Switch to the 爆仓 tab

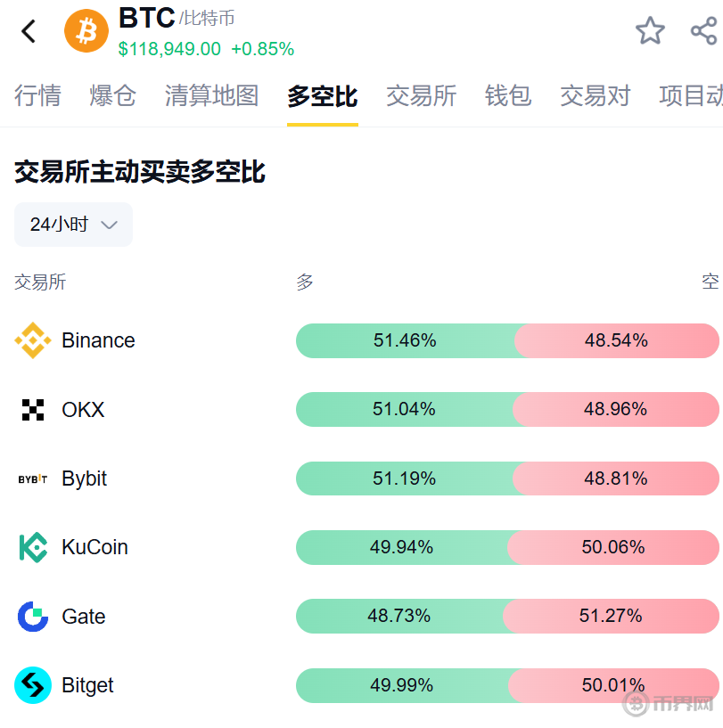(x=112, y=96)
